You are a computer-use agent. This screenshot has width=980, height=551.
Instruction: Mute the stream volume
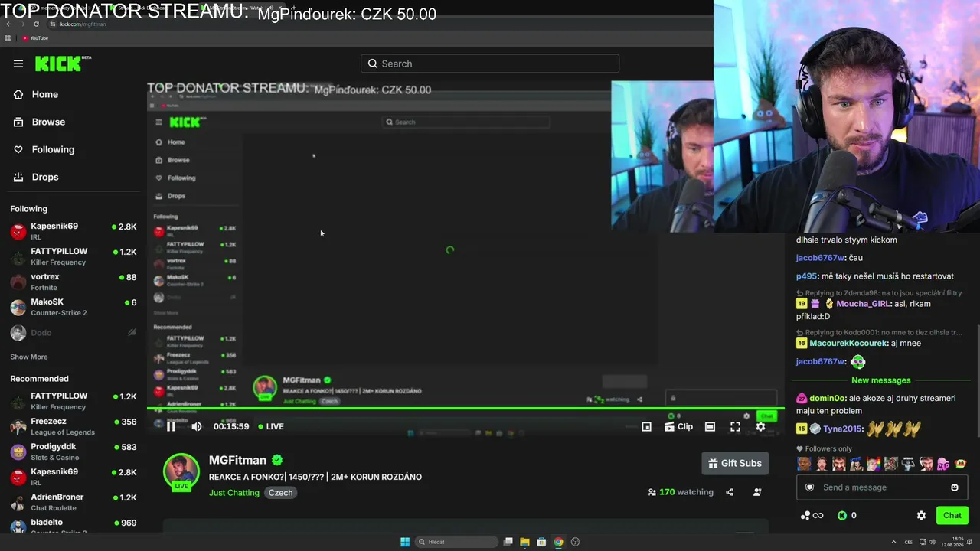pos(197,426)
